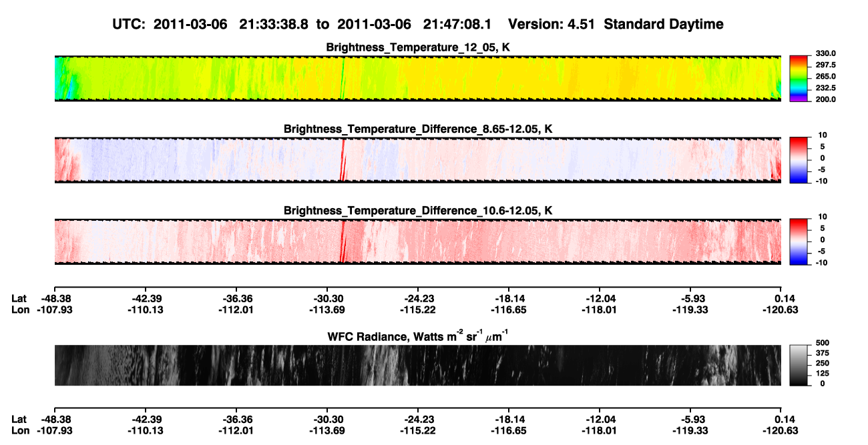Click the Brightness_Temperature_Difference_10.6-12.05 title
868x445 pixels.
418,211
